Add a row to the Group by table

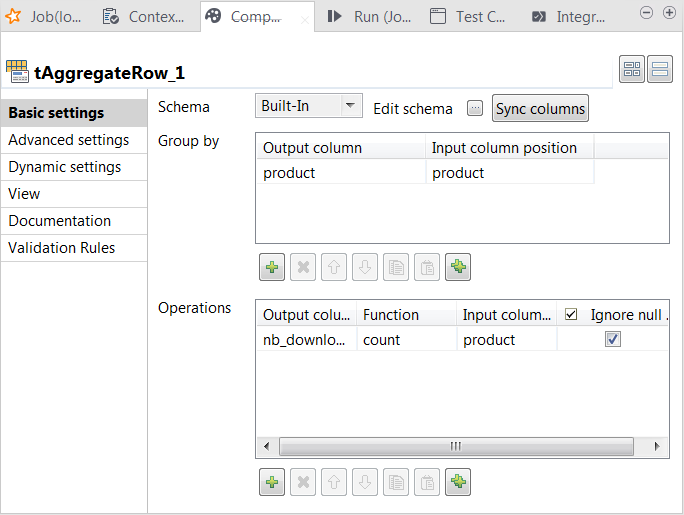tap(272, 267)
